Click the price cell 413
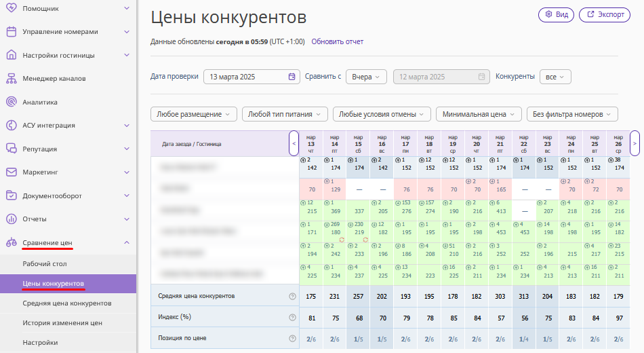644x353 pixels. coord(501,211)
